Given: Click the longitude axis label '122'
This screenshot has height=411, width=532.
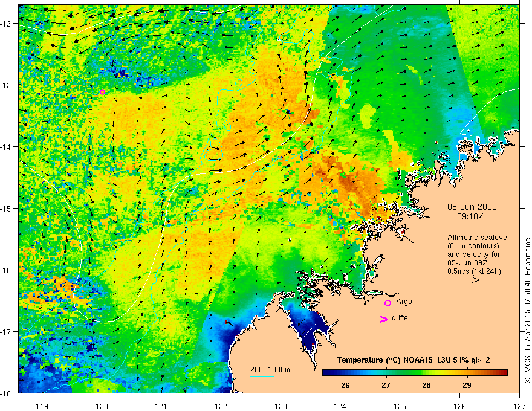Looking at the screenshot, I should point(221,406).
